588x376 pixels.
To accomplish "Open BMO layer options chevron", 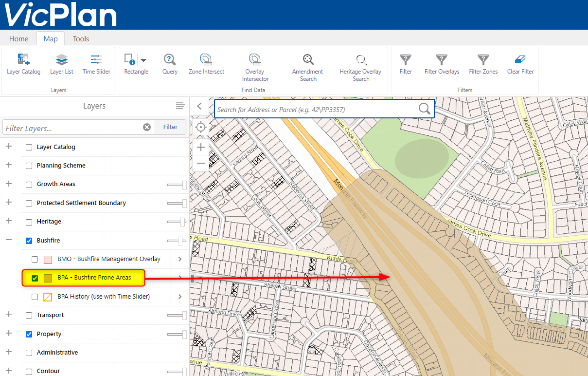I will [x=180, y=259].
